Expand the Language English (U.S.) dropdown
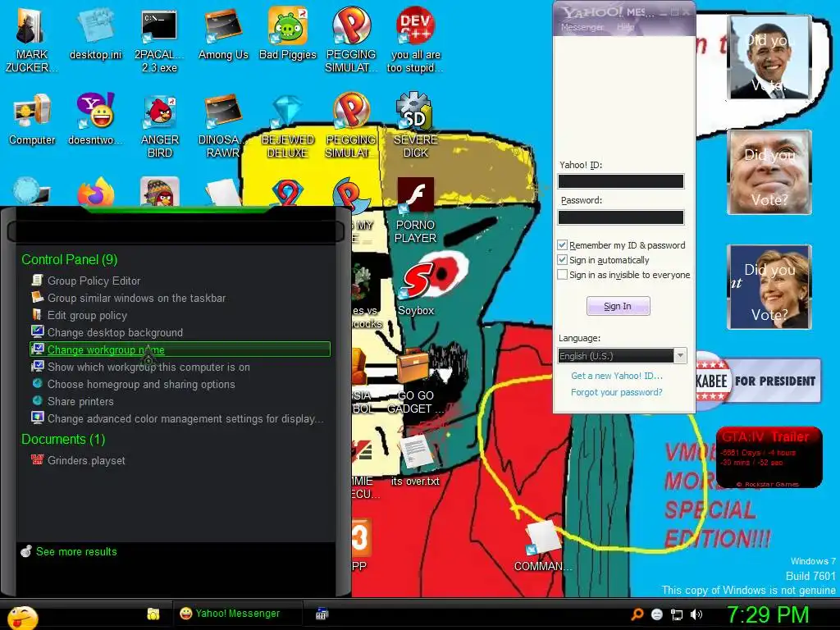The image size is (840, 630). point(680,356)
